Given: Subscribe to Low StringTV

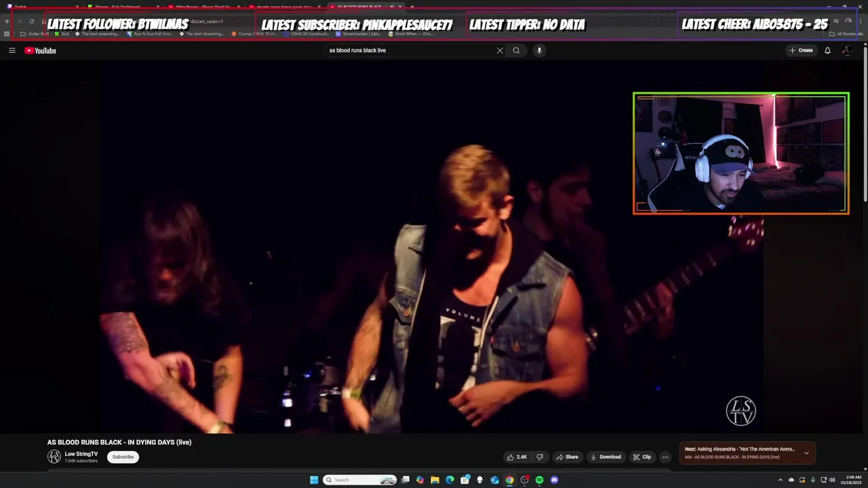Looking at the screenshot, I should pos(123,457).
